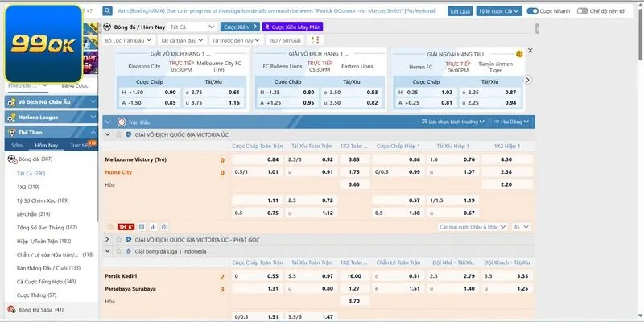The width and height of the screenshot is (644, 322).
Task: Enable Chế độ nền tối dark mode
Action: [x=584, y=12]
